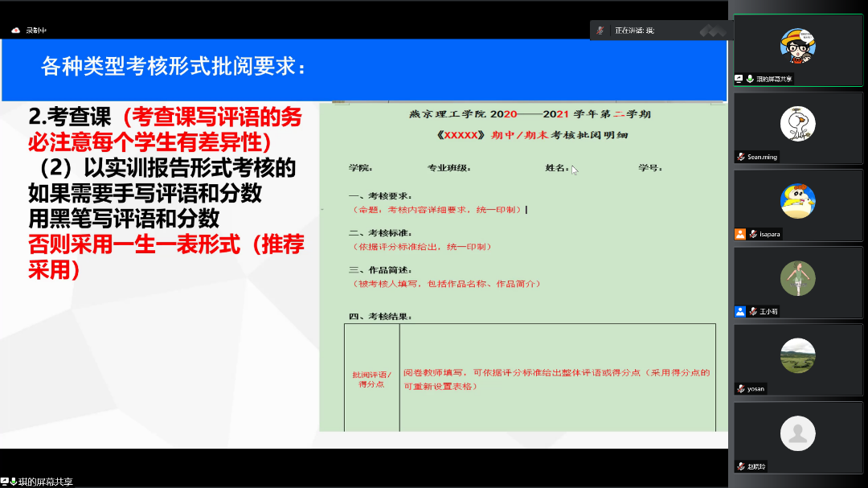The height and width of the screenshot is (488, 868).
Task: Click the blue person icon beside 王小萌
Action: pyautogui.click(x=739, y=311)
